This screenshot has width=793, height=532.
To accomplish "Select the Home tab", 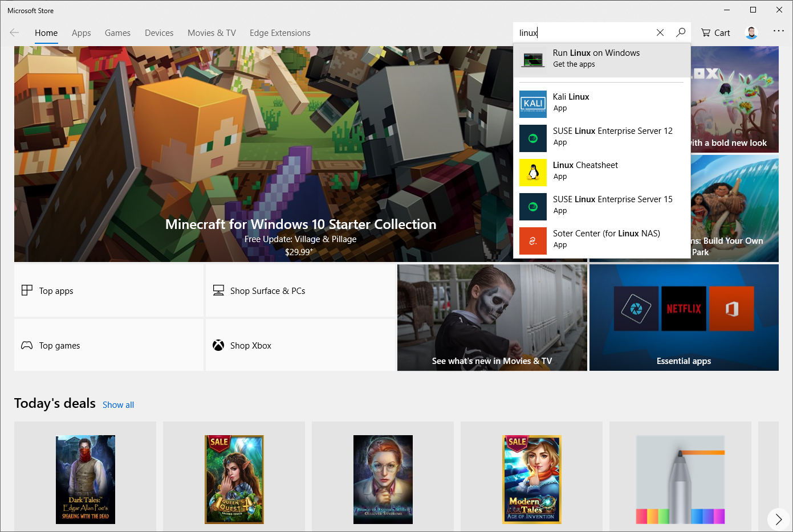I will coord(46,33).
